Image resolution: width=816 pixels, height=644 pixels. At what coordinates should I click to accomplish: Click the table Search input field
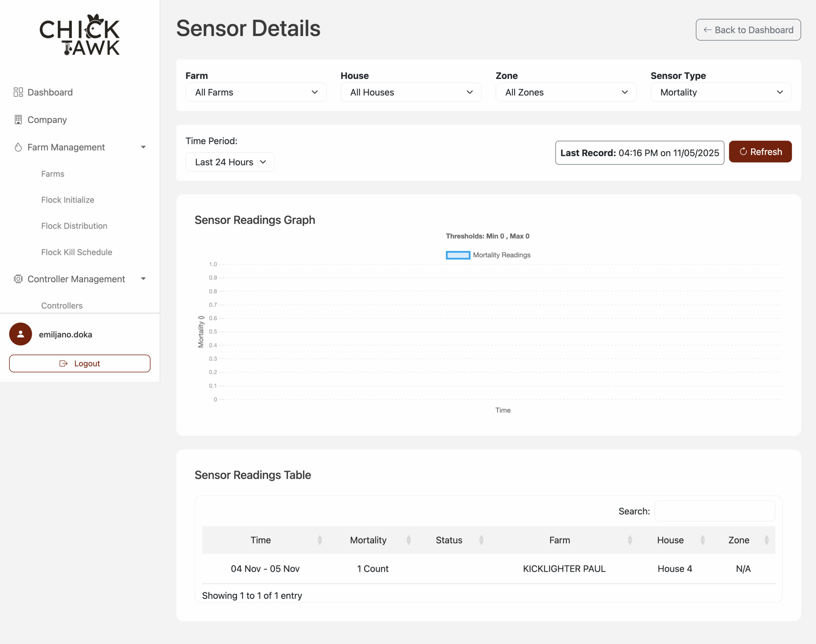715,511
